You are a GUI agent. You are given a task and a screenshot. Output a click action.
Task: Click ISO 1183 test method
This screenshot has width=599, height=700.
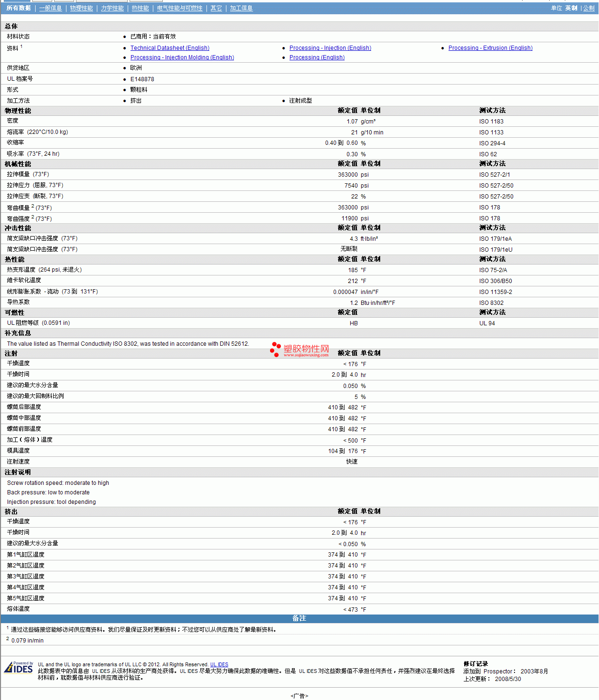(x=491, y=122)
